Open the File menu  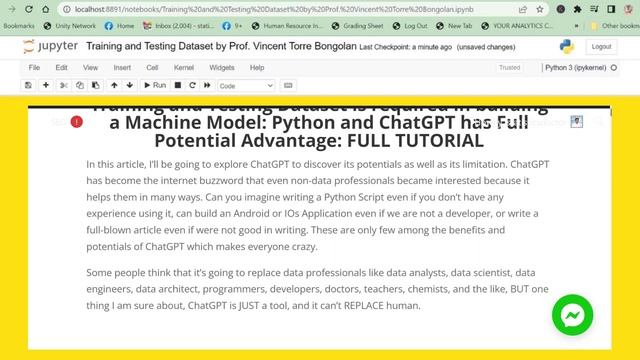pos(34,68)
